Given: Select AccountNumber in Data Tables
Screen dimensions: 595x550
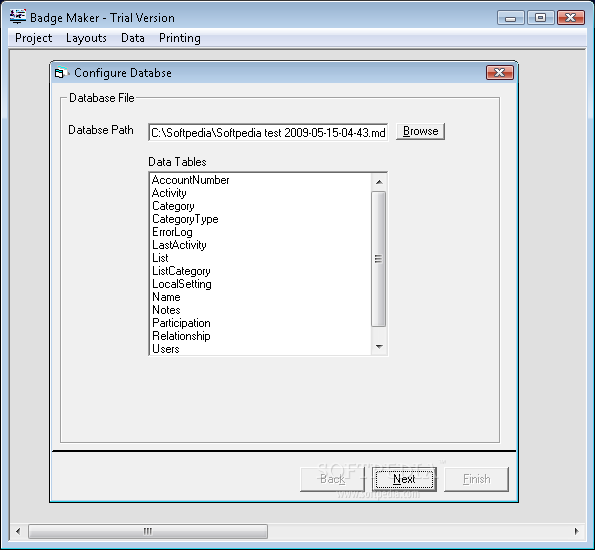Looking at the screenshot, I should tap(260, 180).
